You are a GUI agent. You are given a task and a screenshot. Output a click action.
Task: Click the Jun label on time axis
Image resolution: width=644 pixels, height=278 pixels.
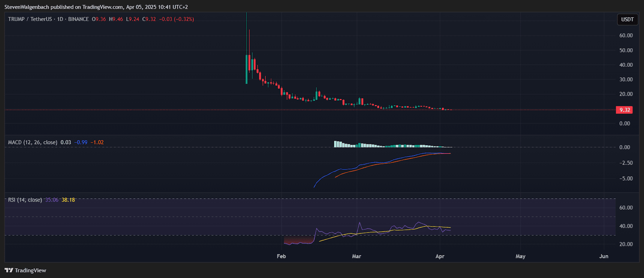(x=604, y=256)
